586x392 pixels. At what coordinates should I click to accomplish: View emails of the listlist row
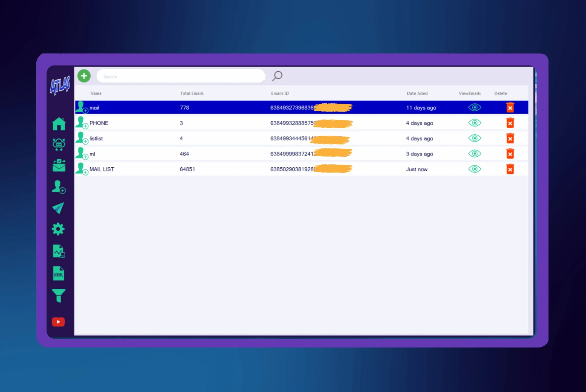pos(475,138)
